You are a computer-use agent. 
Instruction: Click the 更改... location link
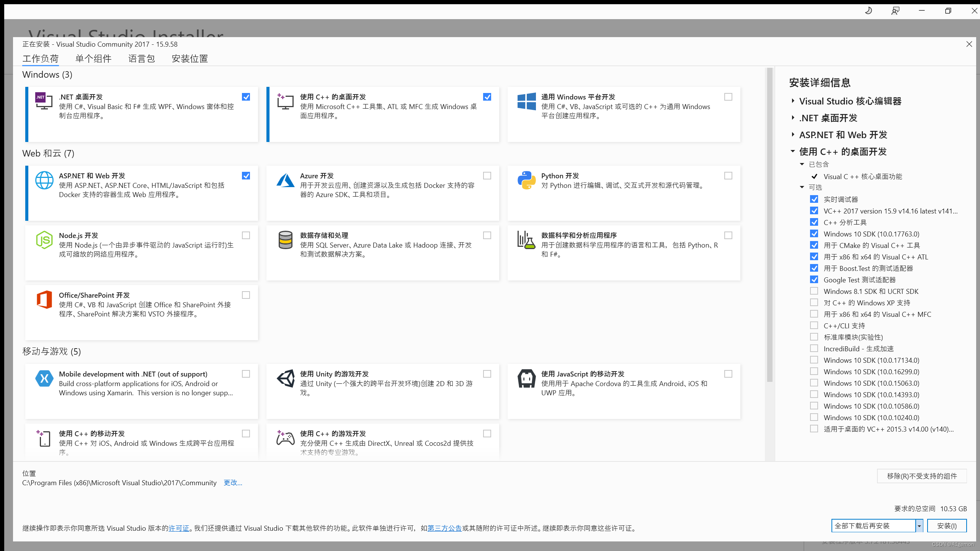[x=233, y=483]
